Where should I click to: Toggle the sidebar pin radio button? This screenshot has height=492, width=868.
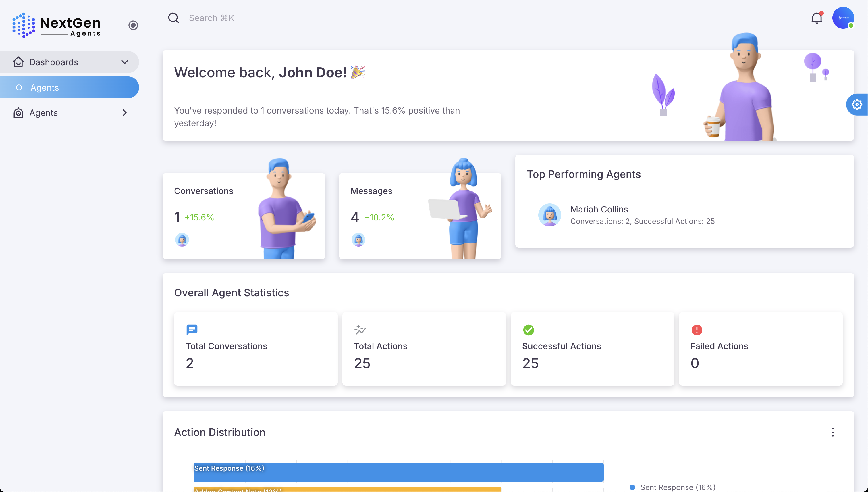pyautogui.click(x=133, y=25)
